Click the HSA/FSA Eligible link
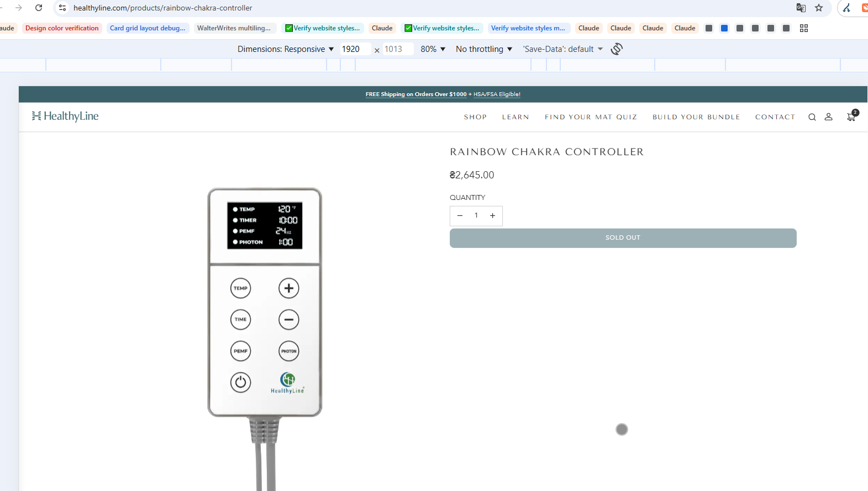This screenshot has height=491, width=868. click(497, 94)
